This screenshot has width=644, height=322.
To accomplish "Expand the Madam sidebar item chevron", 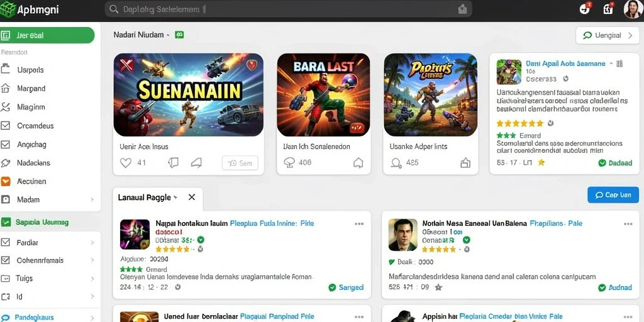I will [x=92, y=199].
